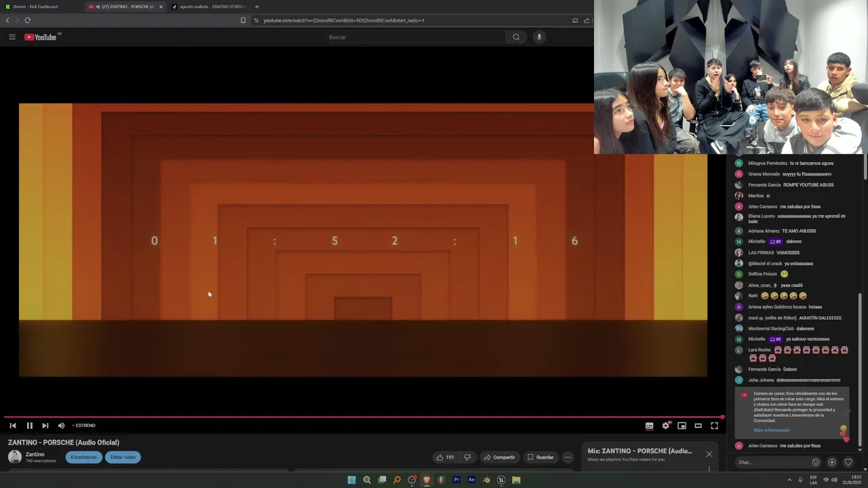This screenshot has height=488, width=868.
Task: Skip to the previous video
Action: (13, 426)
